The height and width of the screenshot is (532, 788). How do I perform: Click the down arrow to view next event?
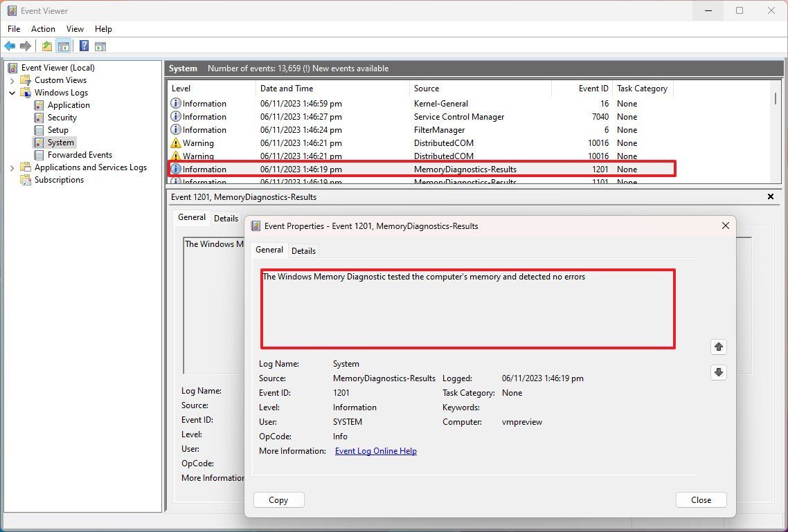tap(718, 372)
